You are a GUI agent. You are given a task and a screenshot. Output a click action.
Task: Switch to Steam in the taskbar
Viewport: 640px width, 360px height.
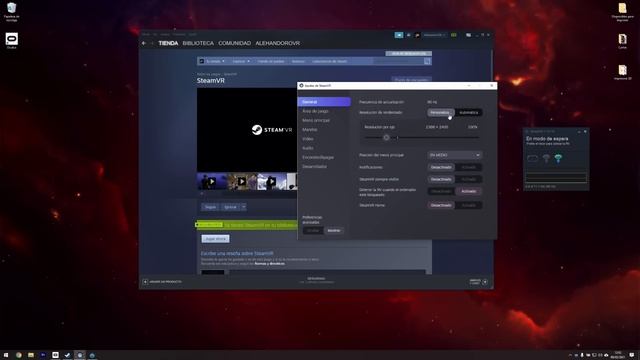coord(67,355)
